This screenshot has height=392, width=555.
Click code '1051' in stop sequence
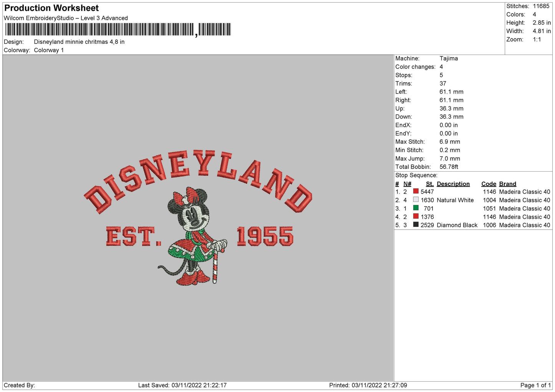coord(489,208)
